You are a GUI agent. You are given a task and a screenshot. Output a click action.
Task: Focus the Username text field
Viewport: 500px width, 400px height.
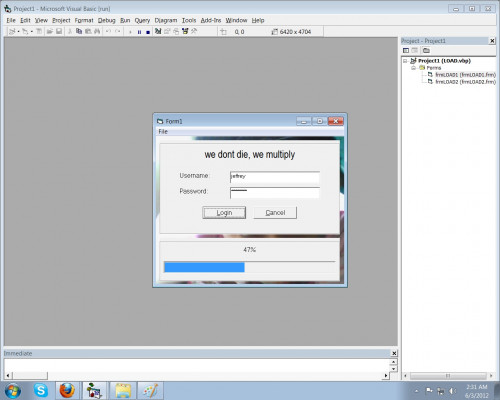[x=275, y=177]
